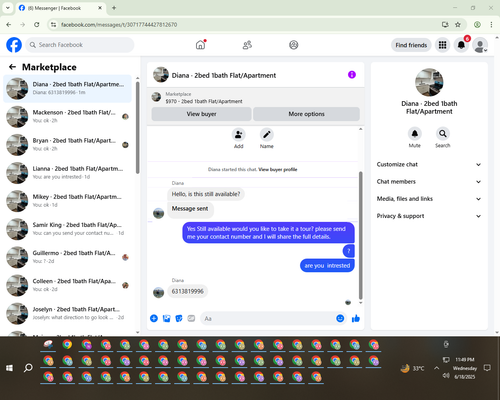Image resolution: width=500 pixels, height=400 pixels.
Task: Click the 'are you intrested' message bubble
Action: [327, 266]
